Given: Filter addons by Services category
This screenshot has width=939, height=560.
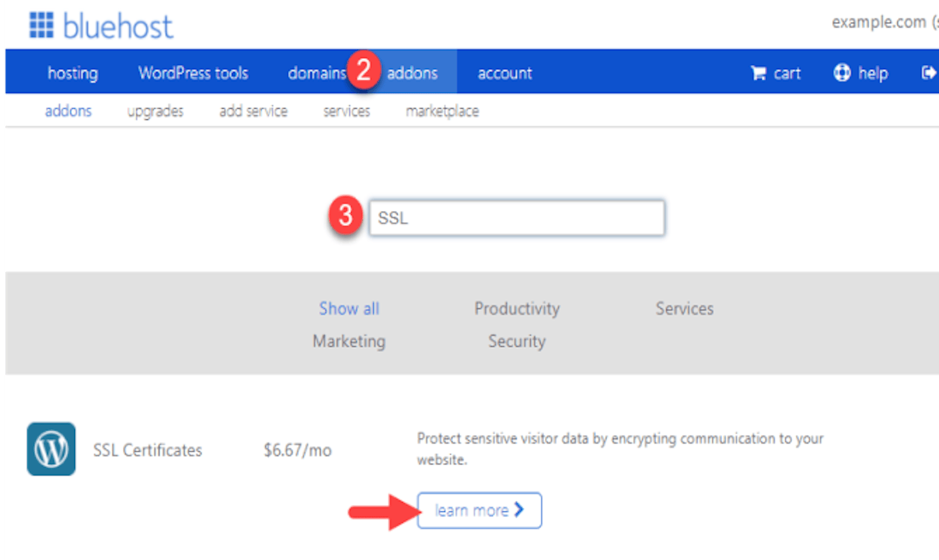Looking at the screenshot, I should [685, 308].
